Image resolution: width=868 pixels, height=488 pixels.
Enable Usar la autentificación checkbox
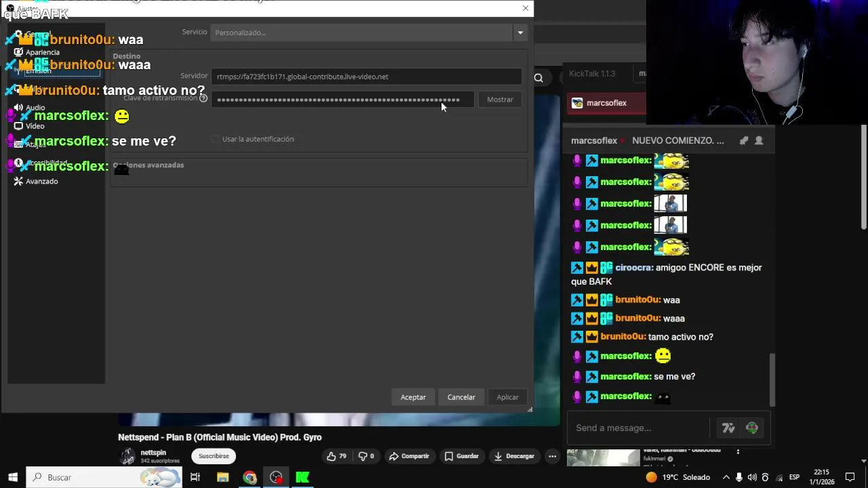(x=216, y=139)
